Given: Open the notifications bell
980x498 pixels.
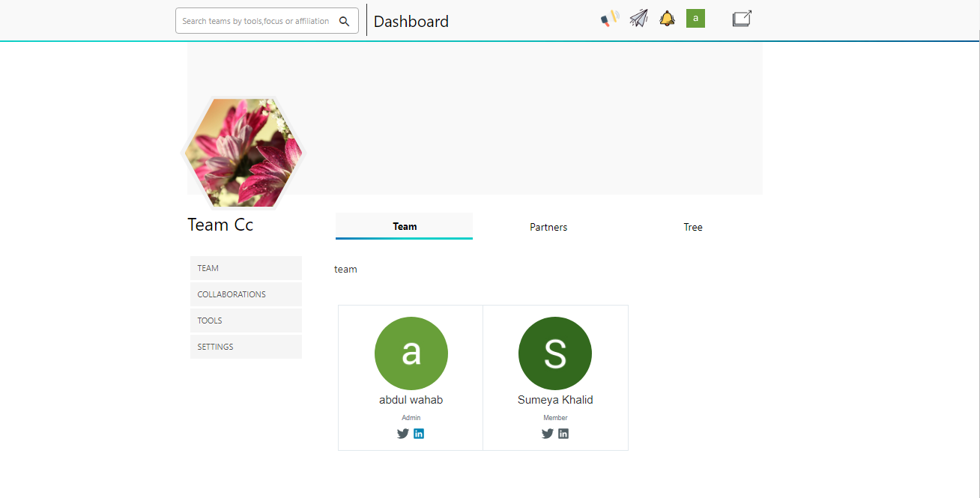Looking at the screenshot, I should pyautogui.click(x=667, y=19).
